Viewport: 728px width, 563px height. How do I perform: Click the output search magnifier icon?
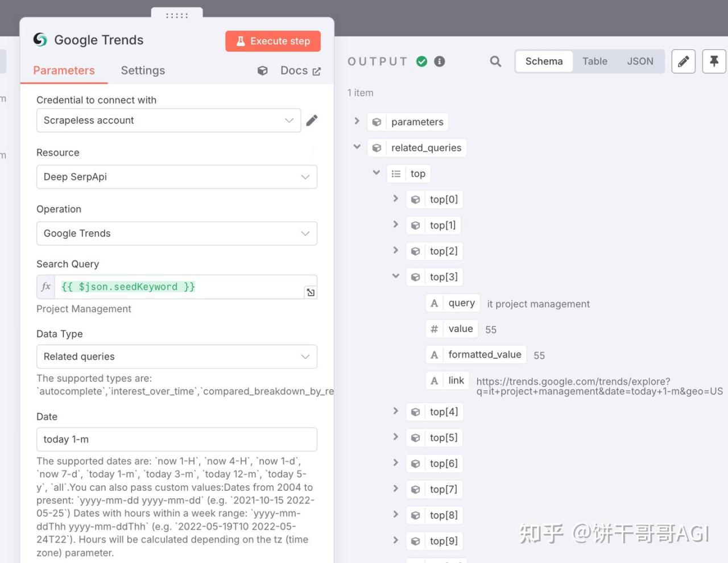point(495,61)
